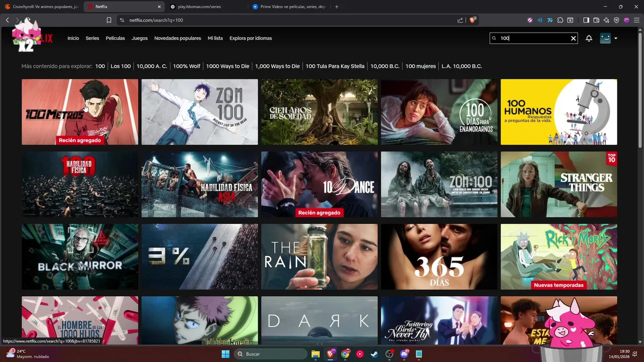Click 'L.A. 10,000 B.C.' suggestion
This screenshot has height=362, width=644.
click(462, 66)
